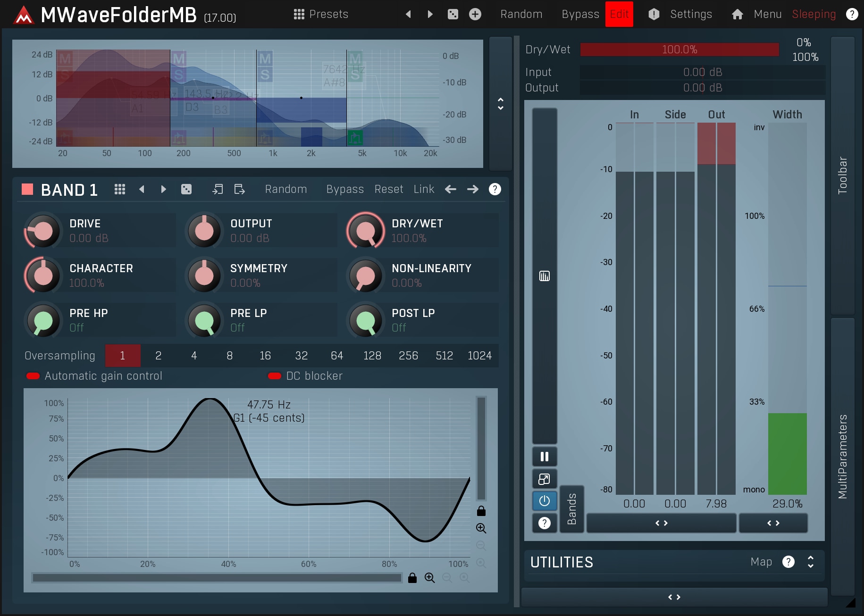Click the Map button in Utilities

[x=761, y=562]
